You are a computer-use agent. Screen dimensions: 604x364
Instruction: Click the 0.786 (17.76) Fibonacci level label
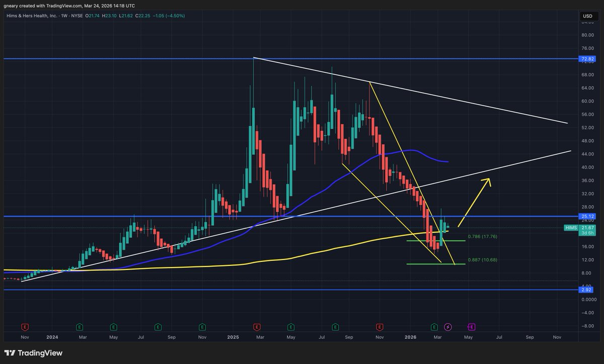point(482,236)
